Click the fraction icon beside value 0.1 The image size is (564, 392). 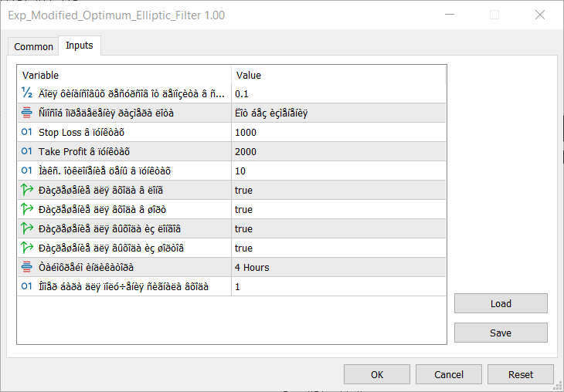27,93
